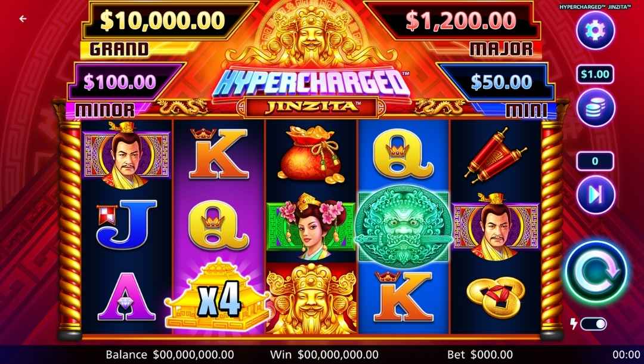644x364 pixels.
Task: Select the red money bag symbol
Action: (x=312, y=155)
